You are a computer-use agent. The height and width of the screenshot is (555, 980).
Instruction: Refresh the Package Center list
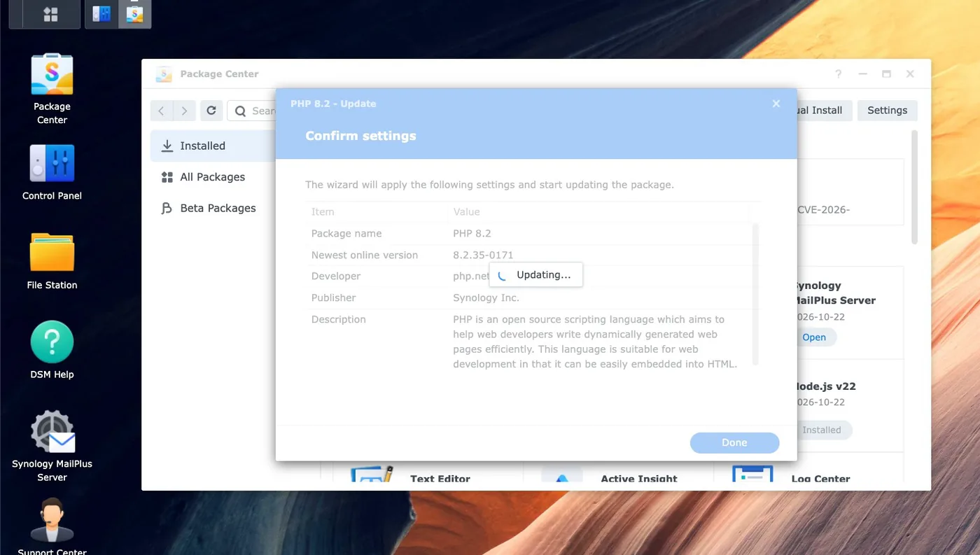coord(211,111)
